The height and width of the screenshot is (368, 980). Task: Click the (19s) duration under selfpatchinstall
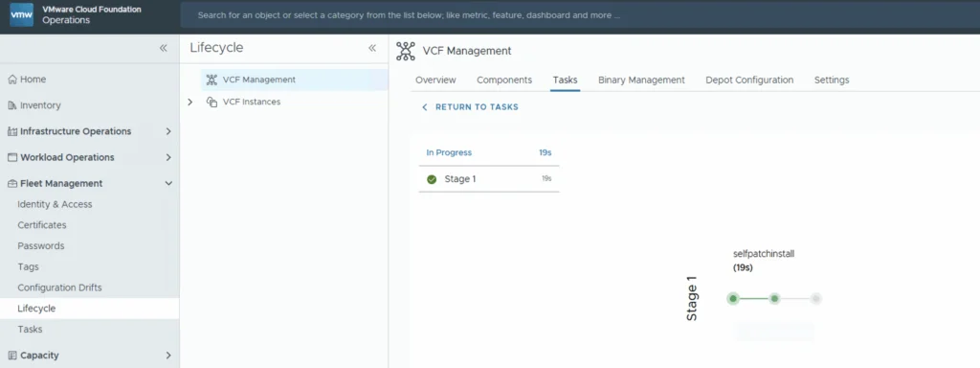point(743,268)
